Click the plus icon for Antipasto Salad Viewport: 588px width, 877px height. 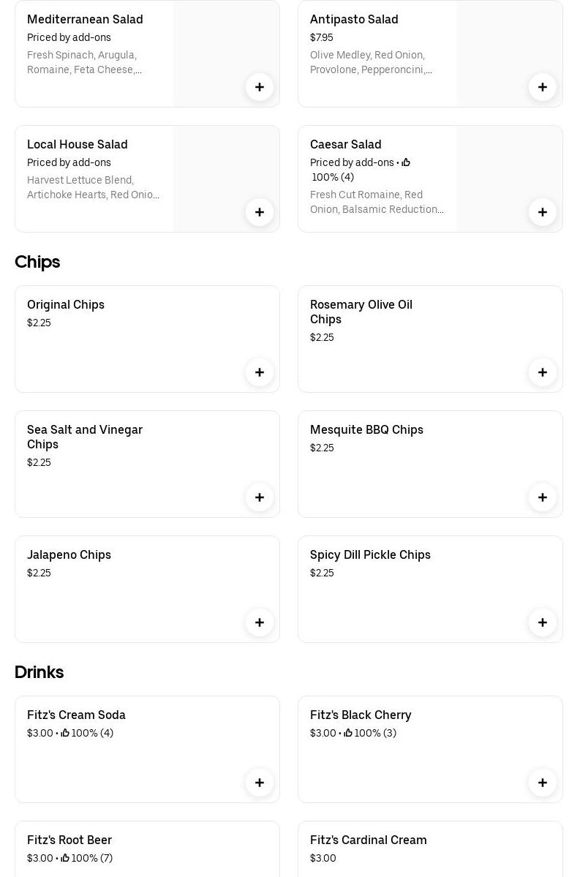click(x=543, y=87)
